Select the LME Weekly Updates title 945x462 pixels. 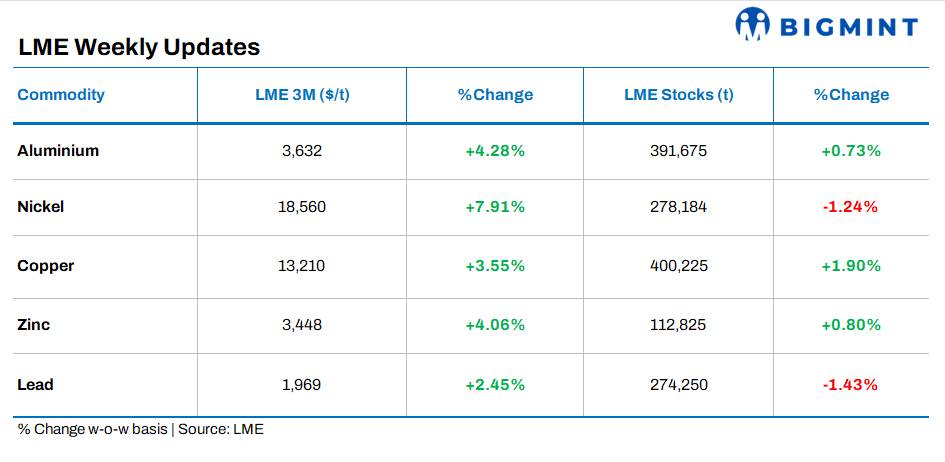click(139, 47)
